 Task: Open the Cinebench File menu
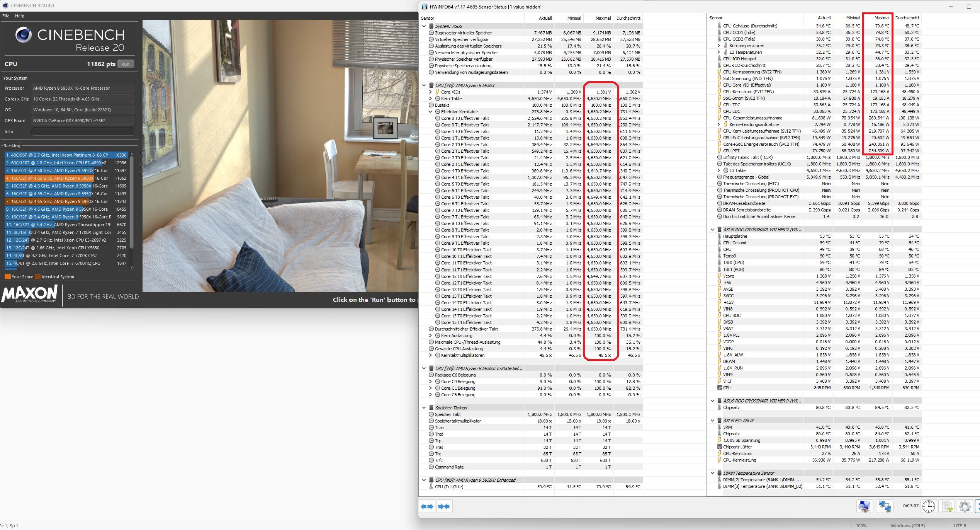click(6, 16)
